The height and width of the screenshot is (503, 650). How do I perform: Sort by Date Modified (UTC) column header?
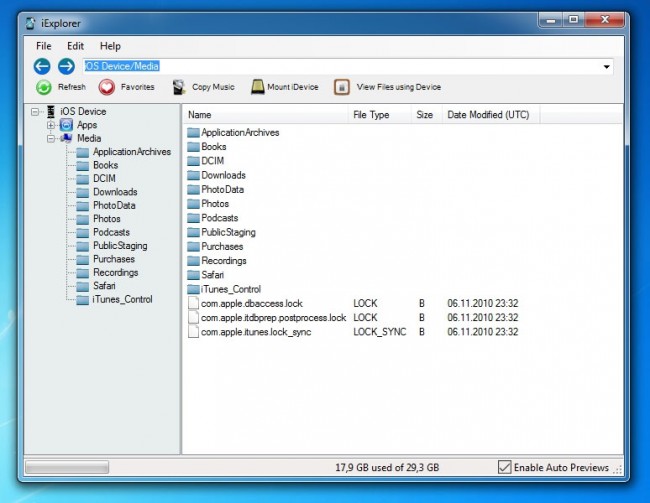(486, 115)
